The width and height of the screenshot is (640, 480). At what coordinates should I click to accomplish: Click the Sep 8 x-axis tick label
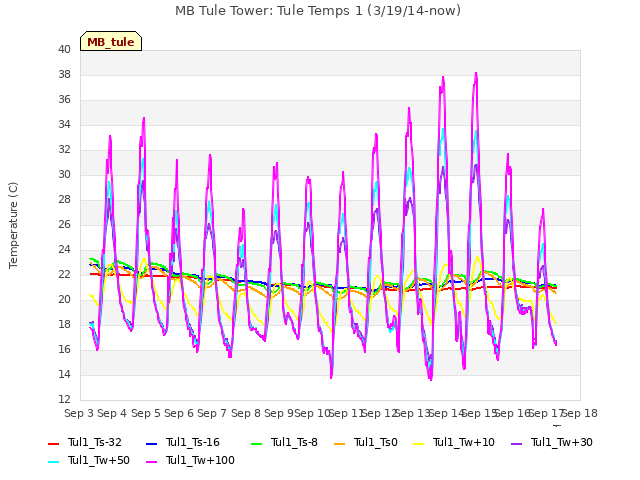246,413
